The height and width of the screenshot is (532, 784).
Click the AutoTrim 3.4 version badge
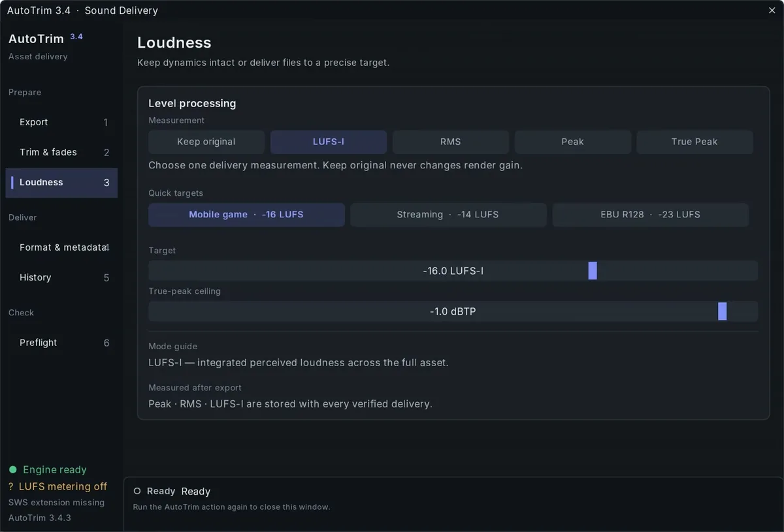pyautogui.click(x=76, y=37)
